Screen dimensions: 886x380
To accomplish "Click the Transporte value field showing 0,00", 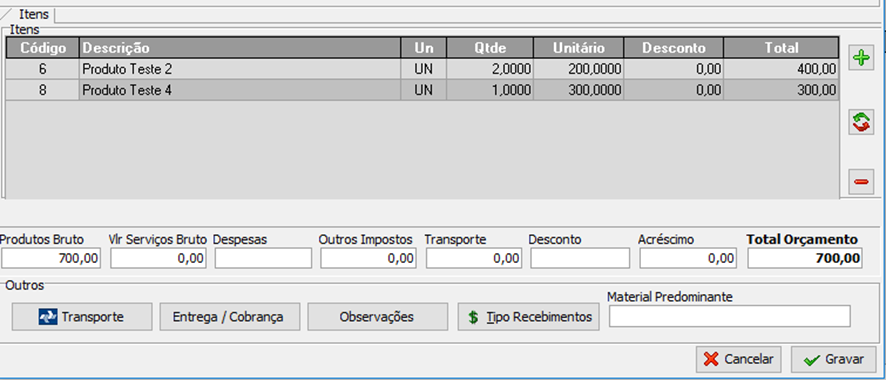I will (x=474, y=258).
